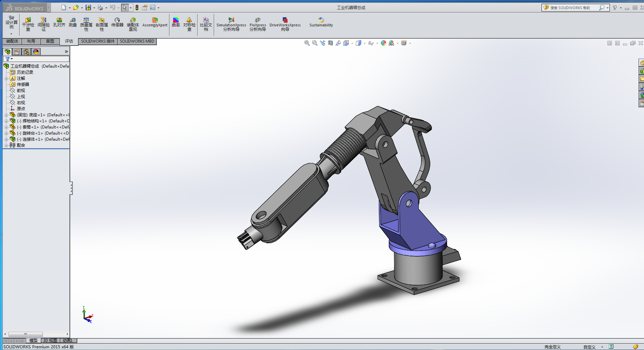Screen dimensions: 644x350
Task: Start FloXpress analysis wizard
Action: (x=258, y=24)
